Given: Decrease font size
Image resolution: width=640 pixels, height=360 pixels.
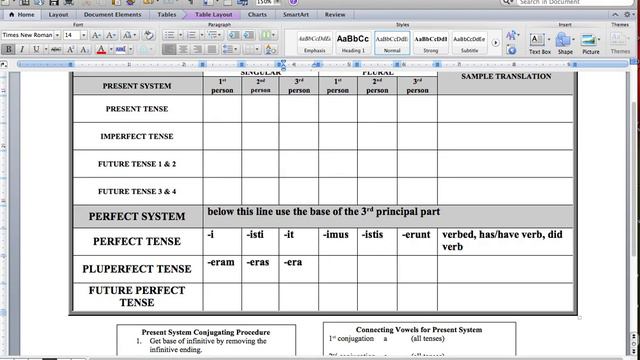Looking at the screenshot, I should pos(110,35).
